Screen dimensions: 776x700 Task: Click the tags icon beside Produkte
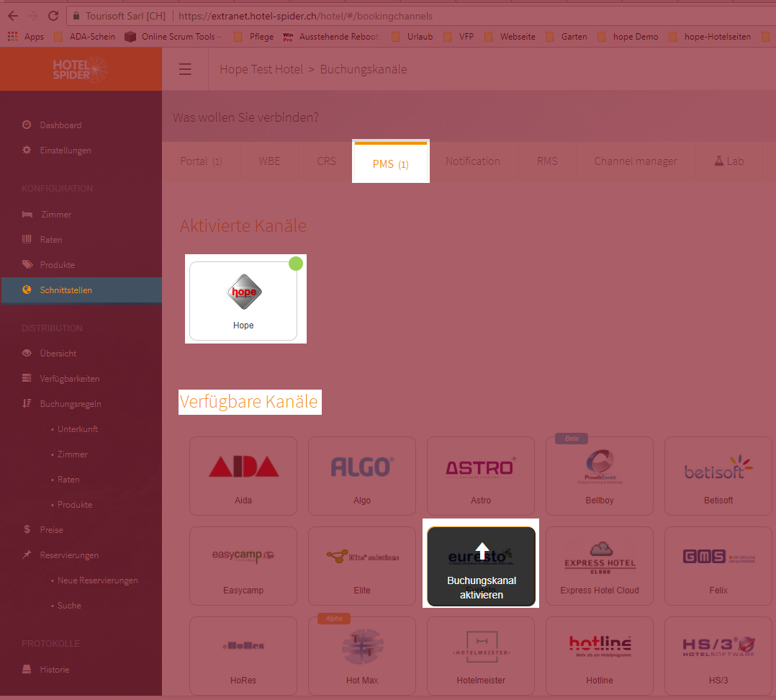click(27, 265)
